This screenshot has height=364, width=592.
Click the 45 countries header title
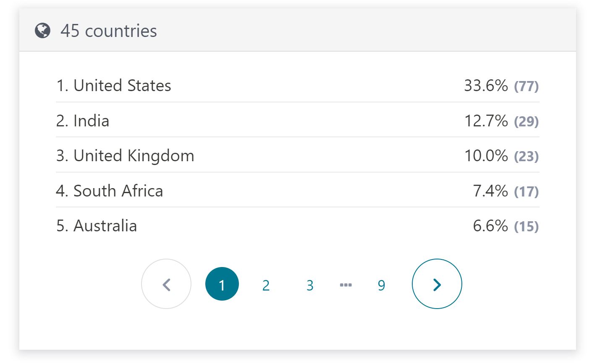click(109, 31)
